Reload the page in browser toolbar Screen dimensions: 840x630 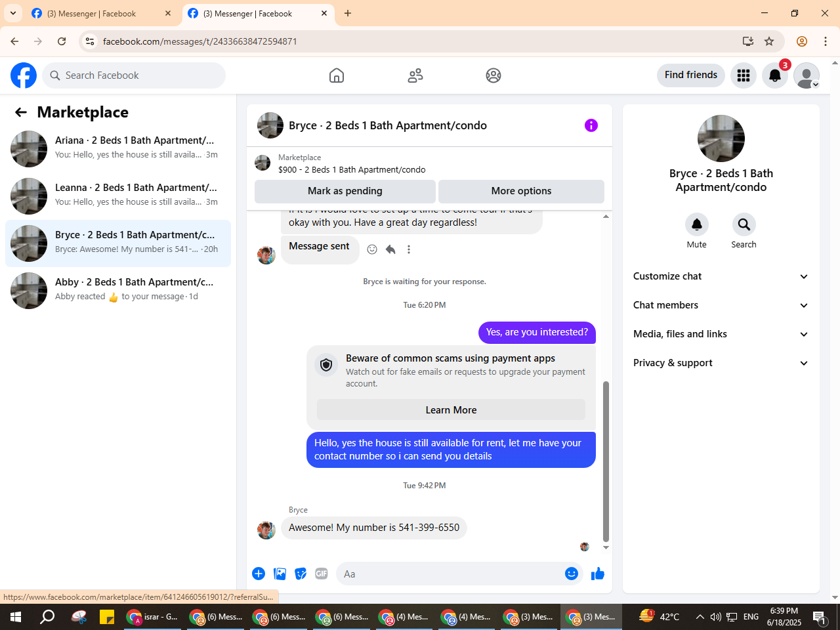[x=62, y=41]
